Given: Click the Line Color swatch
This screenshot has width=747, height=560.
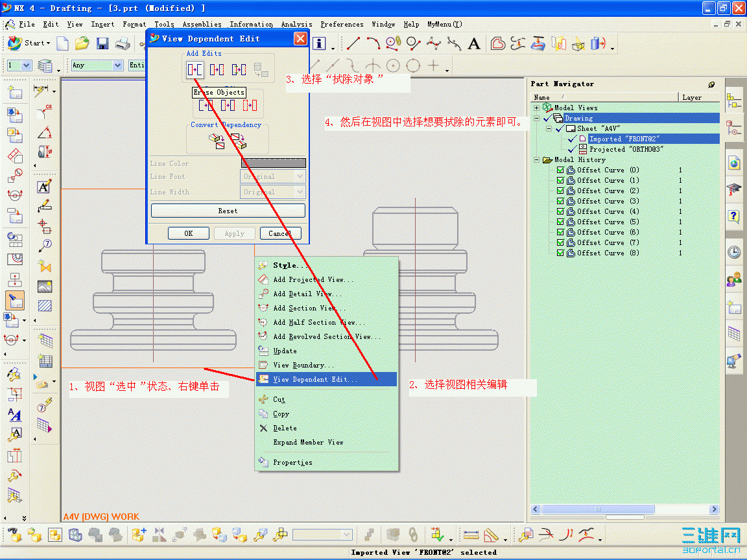Looking at the screenshot, I should coord(273,163).
